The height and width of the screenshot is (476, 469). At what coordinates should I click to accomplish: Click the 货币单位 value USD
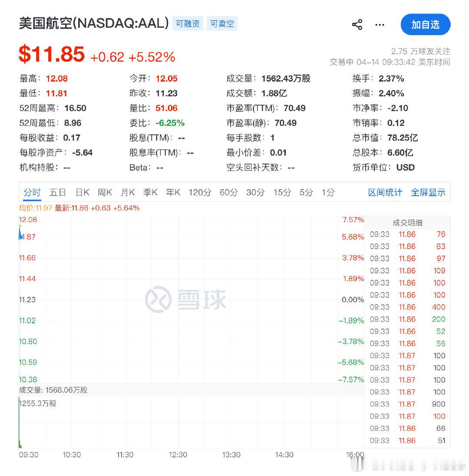(406, 168)
